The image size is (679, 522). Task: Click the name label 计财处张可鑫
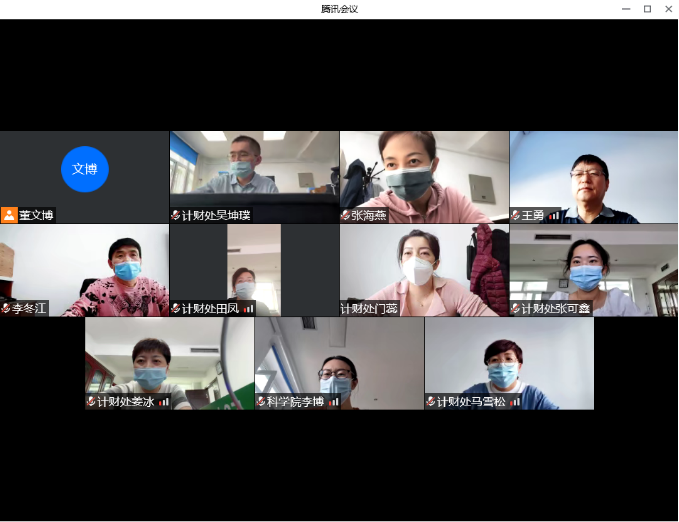click(x=556, y=308)
